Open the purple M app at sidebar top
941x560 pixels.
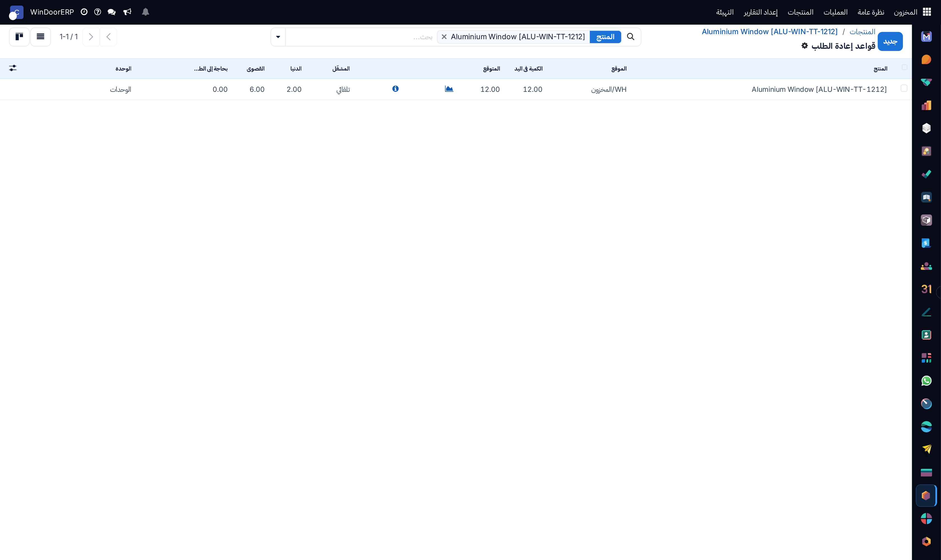[926, 37]
